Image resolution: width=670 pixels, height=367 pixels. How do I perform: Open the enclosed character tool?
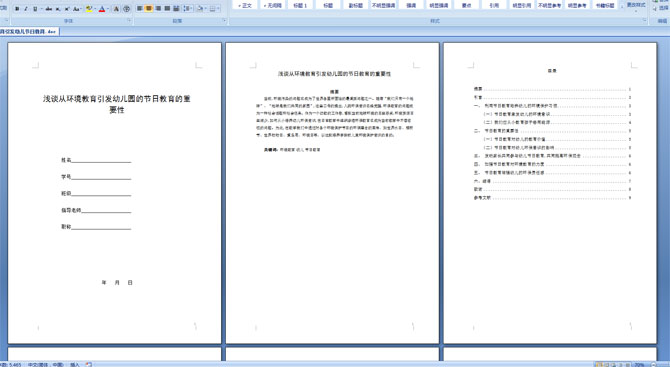point(126,9)
